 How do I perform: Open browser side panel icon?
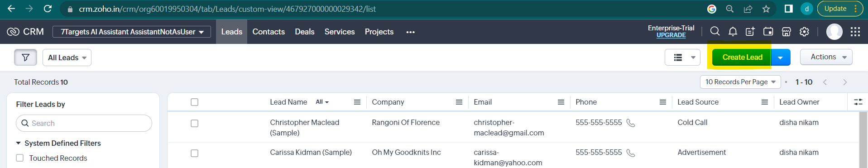click(x=788, y=9)
